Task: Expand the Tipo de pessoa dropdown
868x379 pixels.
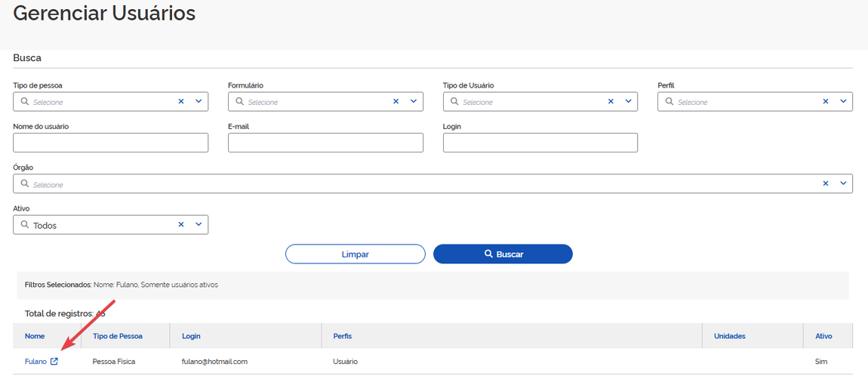Action: click(x=199, y=101)
